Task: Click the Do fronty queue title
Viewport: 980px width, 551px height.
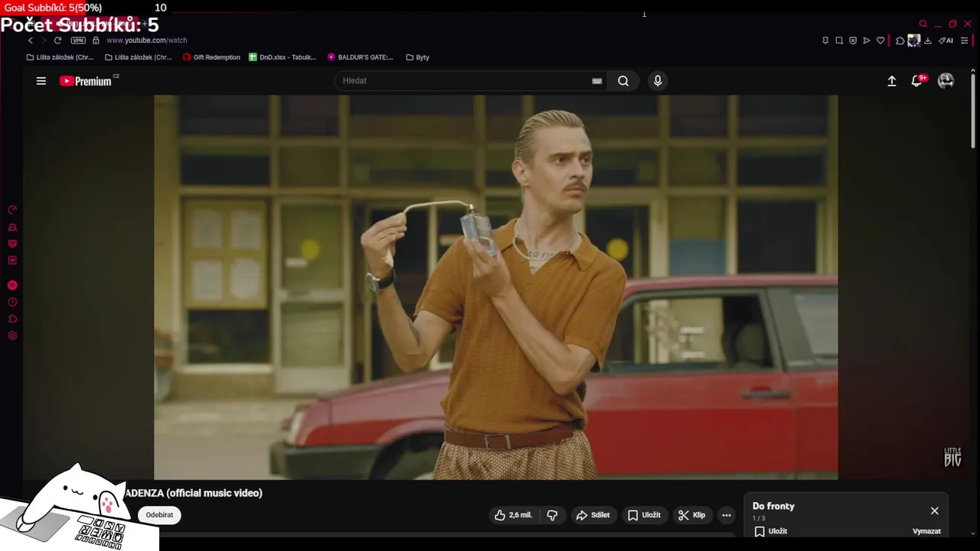Action: pyautogui.click(x=773, y=506)
